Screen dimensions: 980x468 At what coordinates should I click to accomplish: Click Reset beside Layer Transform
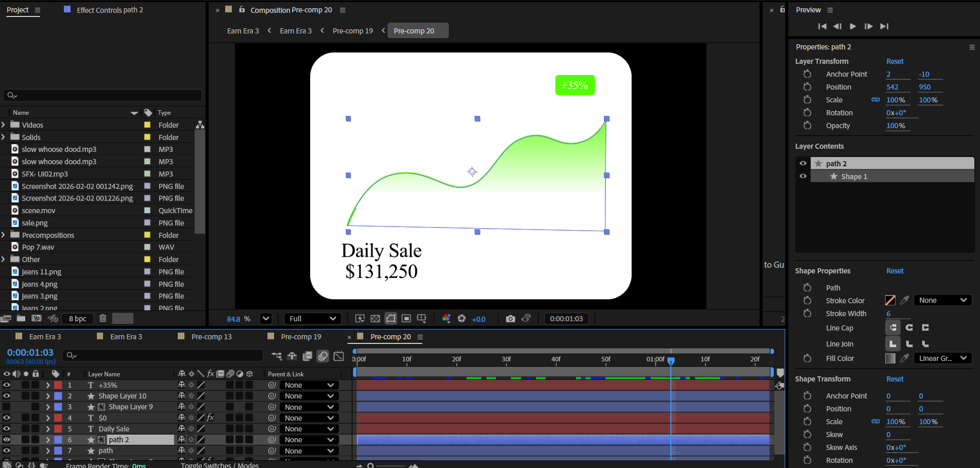pyautogui.click(x=894, y=61)
